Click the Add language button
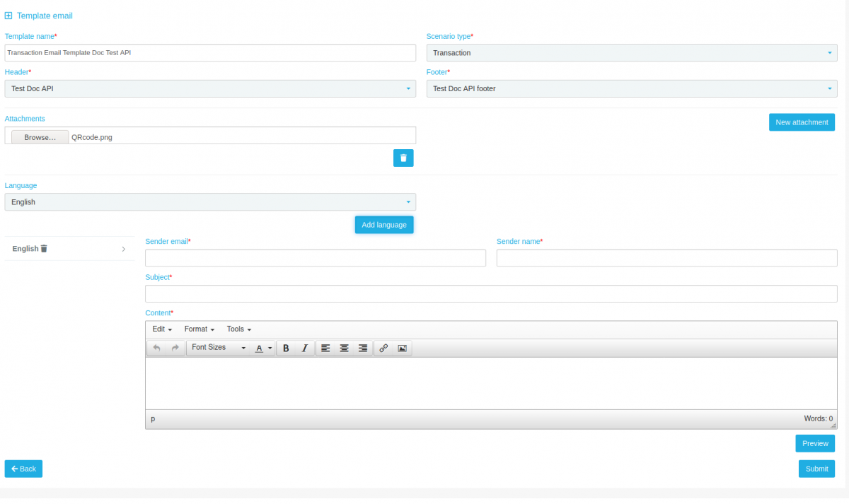 (x=384, y=225)
